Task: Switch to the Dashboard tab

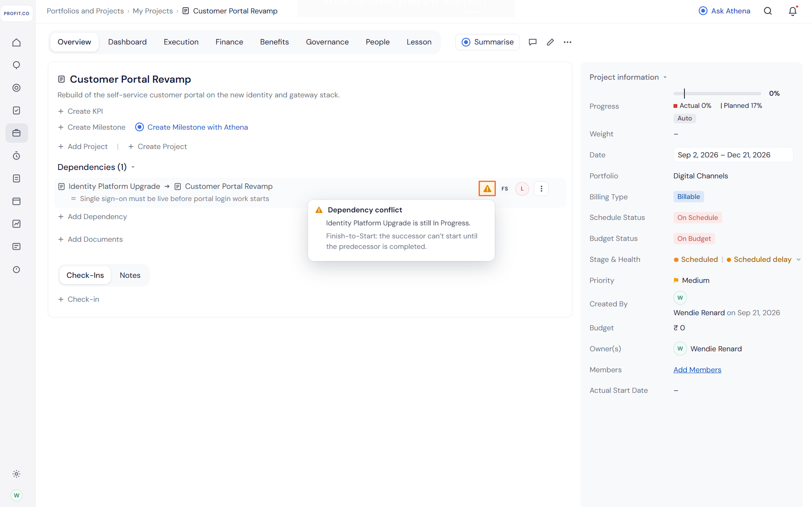Action: tap(127, 42)
